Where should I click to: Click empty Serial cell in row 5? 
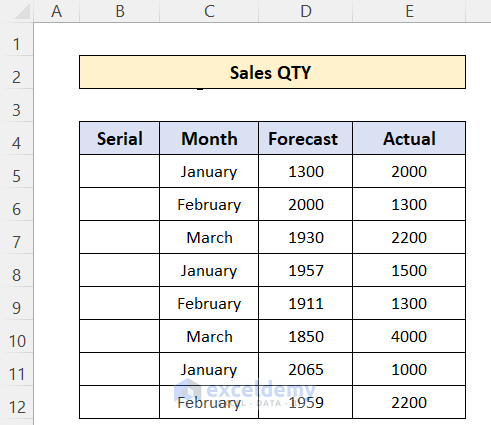(x=120, y=171)
